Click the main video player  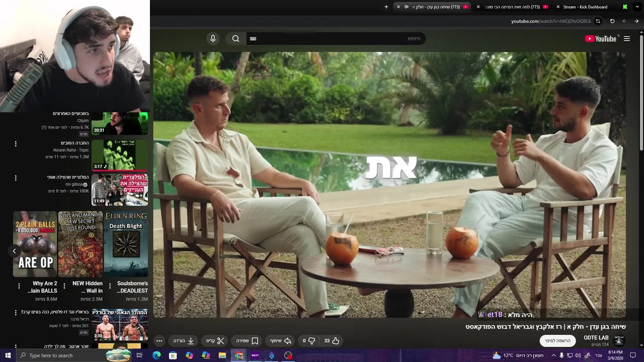coord(389,185)
